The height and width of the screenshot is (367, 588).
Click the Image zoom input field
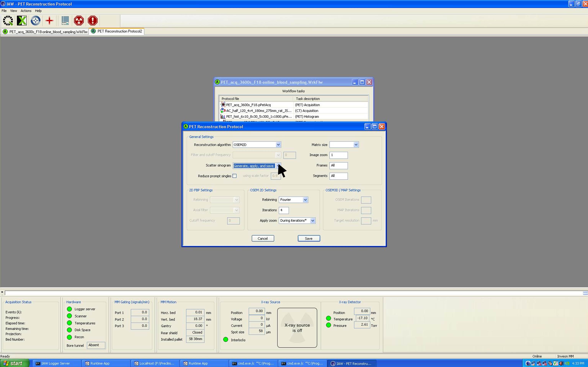338,155
